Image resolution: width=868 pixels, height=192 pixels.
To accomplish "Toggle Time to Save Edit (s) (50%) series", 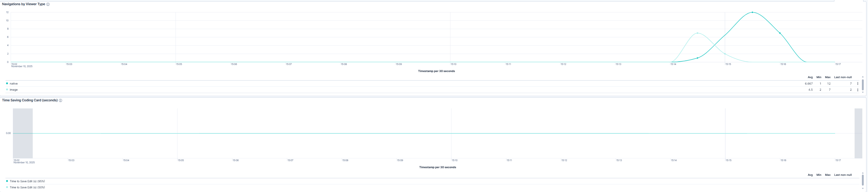I will (x=27, y=187).
